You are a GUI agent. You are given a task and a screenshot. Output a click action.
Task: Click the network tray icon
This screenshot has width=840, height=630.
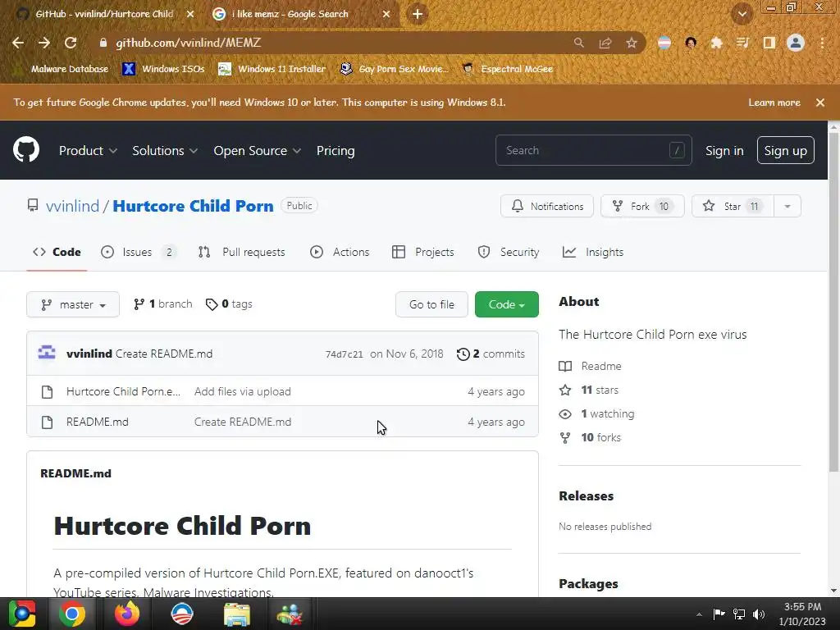click(739, 614)
